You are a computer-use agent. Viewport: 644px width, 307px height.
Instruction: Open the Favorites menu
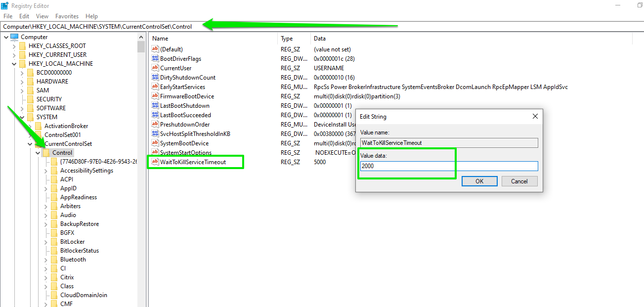point(67,16)
